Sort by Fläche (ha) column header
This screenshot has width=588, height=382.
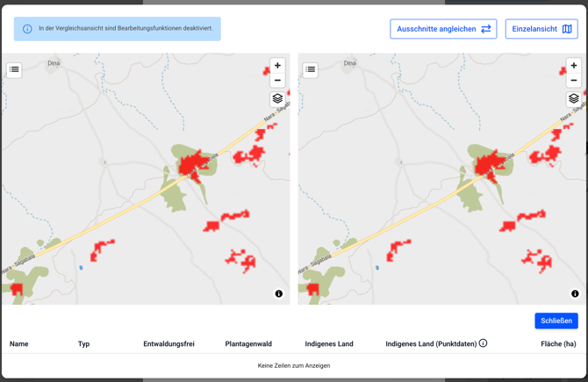click(x=558, y=344)
